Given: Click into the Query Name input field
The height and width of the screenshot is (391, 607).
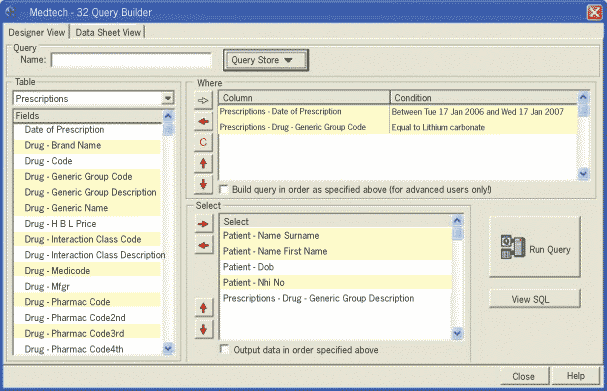Looking at the screenshot, I should [131, 60].
